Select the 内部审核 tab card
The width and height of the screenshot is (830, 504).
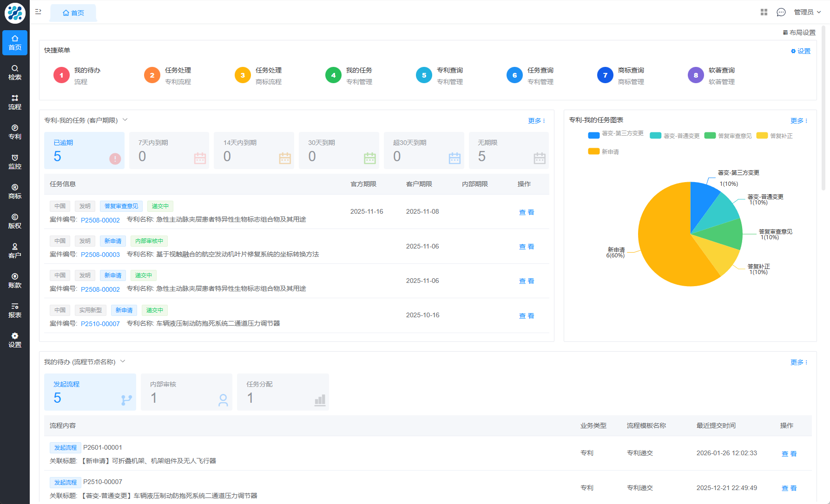[x=186, y=392]
